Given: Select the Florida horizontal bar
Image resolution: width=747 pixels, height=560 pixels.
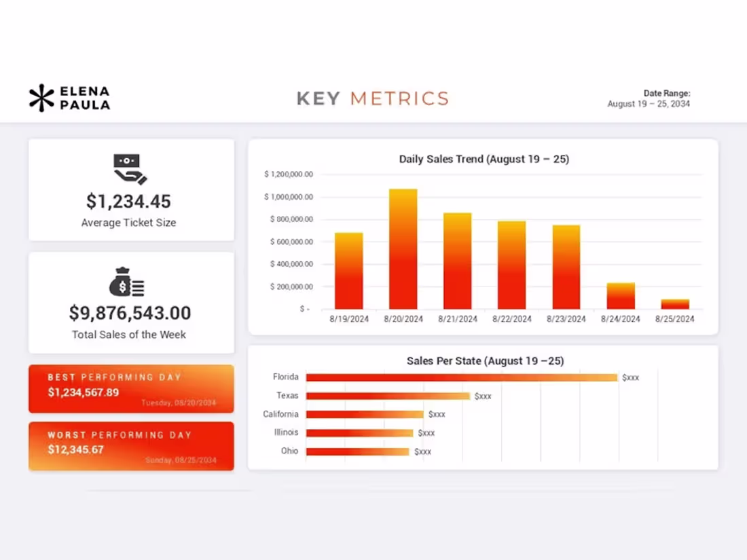Looking at the screenshot, I should point(462,377).
